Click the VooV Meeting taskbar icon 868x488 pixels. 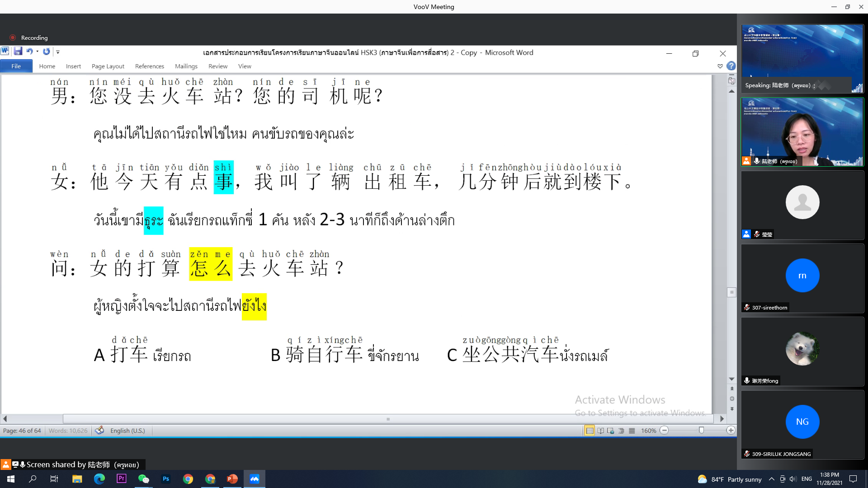coord(255,479)
